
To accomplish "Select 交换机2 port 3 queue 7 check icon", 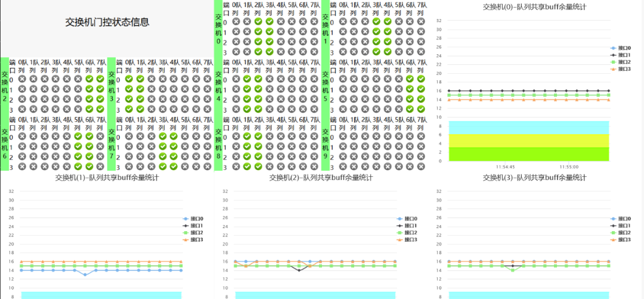I will coord(100,109).
